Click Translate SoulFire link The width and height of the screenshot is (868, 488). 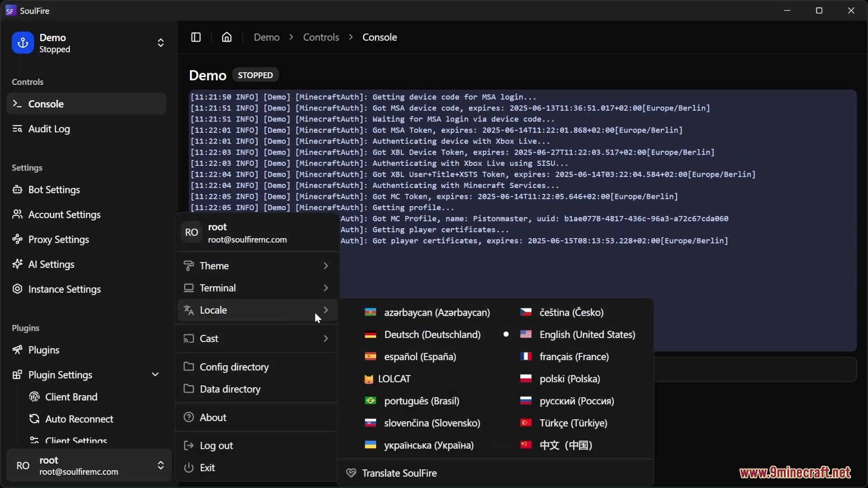coord(496,473)
